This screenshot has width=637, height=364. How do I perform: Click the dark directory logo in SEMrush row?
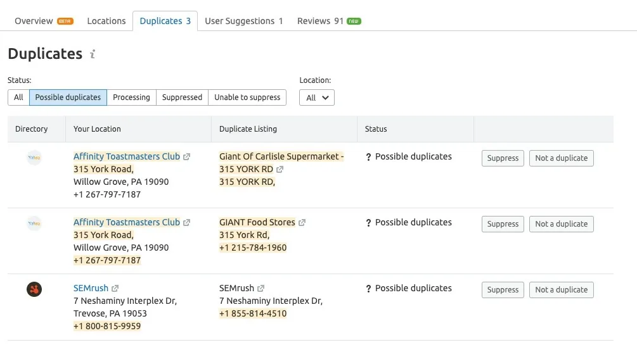34,289
